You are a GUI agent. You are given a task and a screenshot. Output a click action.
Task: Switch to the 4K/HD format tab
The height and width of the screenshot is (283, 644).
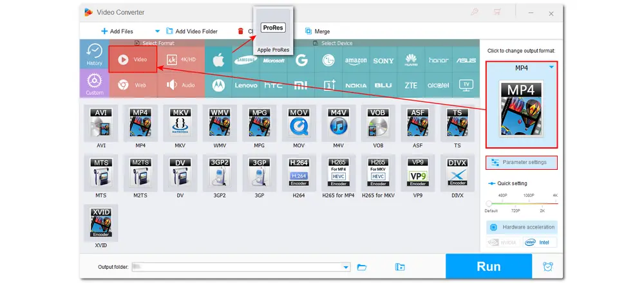(181, 59)
